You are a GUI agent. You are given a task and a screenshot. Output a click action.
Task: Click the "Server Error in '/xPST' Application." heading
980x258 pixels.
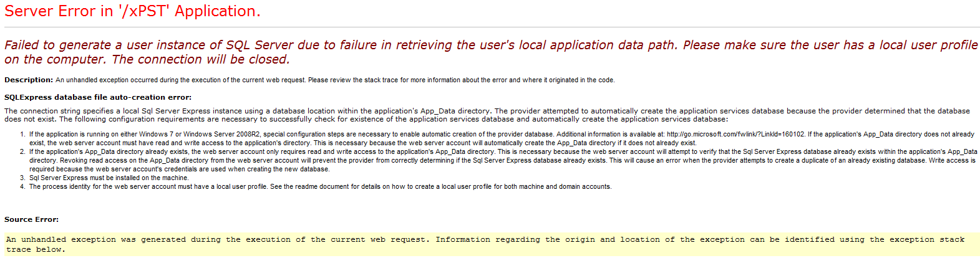click(x=132, y=11)
